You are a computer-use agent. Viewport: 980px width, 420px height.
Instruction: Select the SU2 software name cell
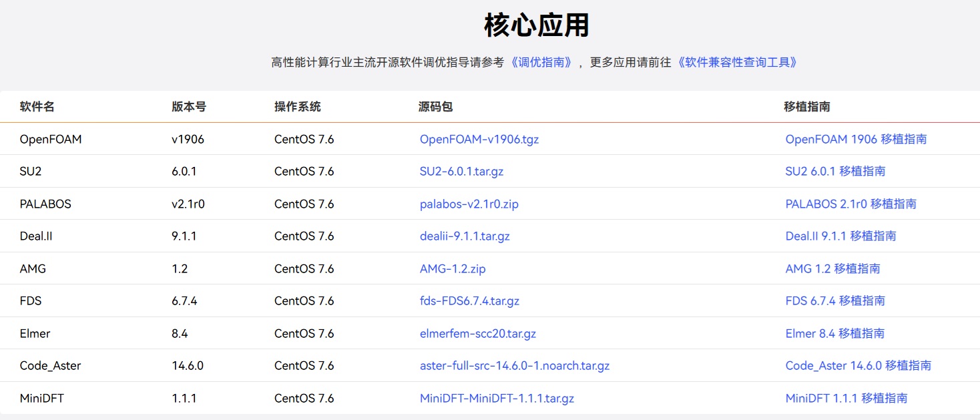coord(31,171)
